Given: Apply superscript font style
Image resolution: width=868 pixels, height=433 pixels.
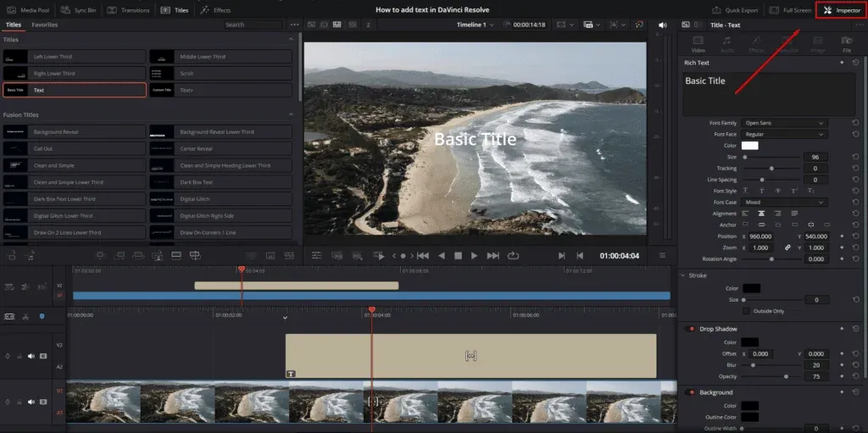Looking at the screenshot, I should (794, 191).
